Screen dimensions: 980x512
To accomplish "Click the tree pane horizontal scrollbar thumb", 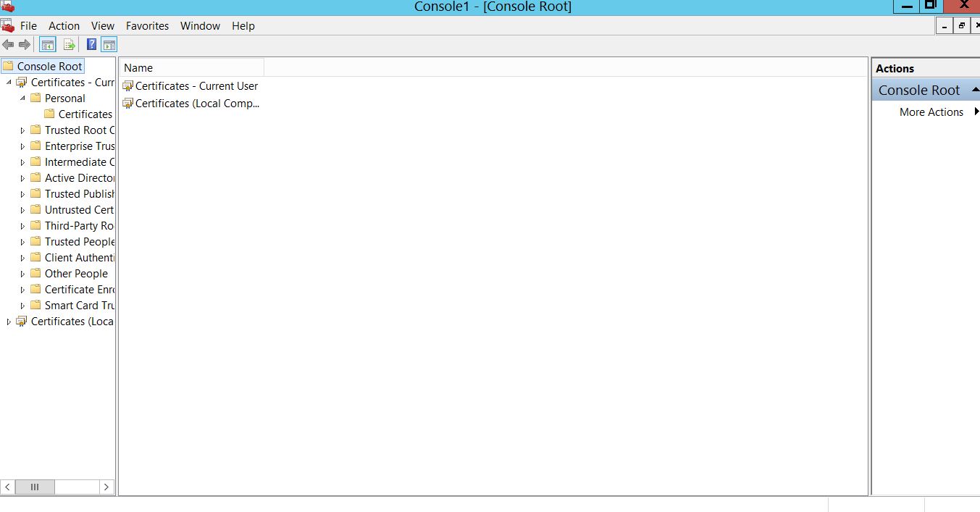I will 34,487.
